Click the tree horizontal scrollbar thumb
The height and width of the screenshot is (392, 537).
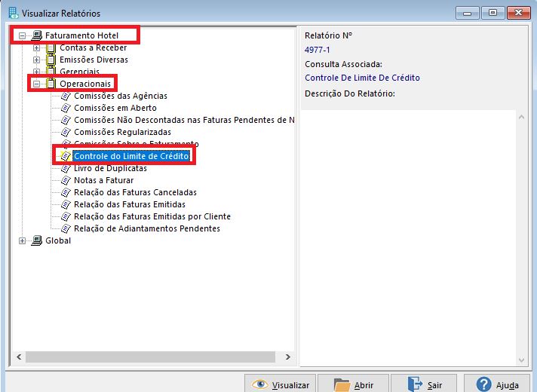tap(150, 357)
